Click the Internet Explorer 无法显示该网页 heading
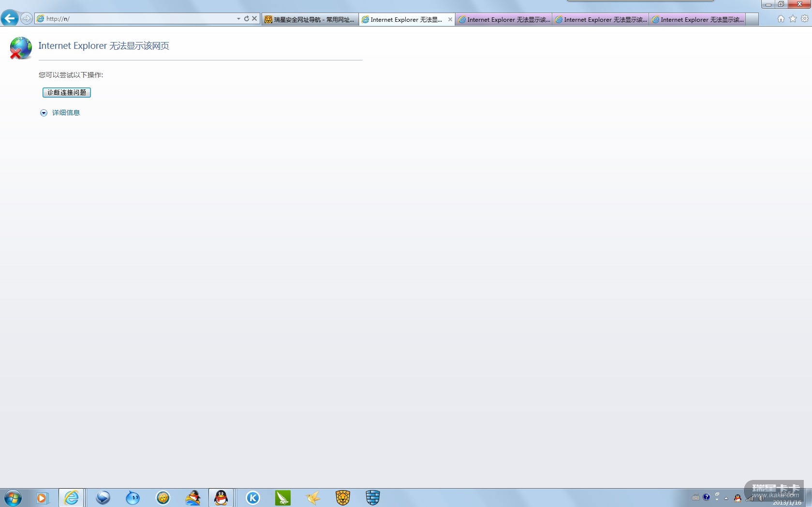Image resolution: width=812 pixels, height=507 pixels. coord(104,46)
